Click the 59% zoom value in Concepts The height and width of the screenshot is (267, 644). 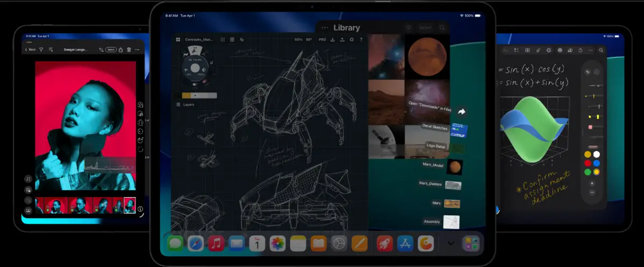click(x=298, y=39)
